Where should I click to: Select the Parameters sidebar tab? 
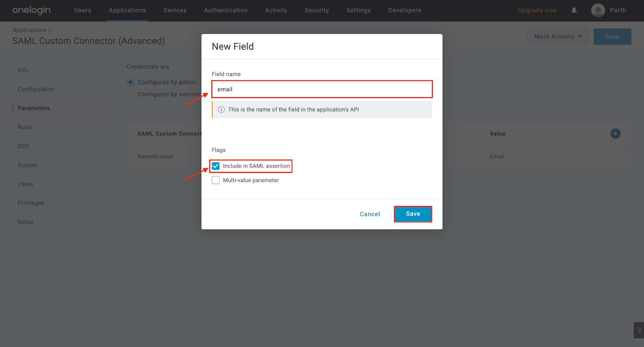coord(34,108)
